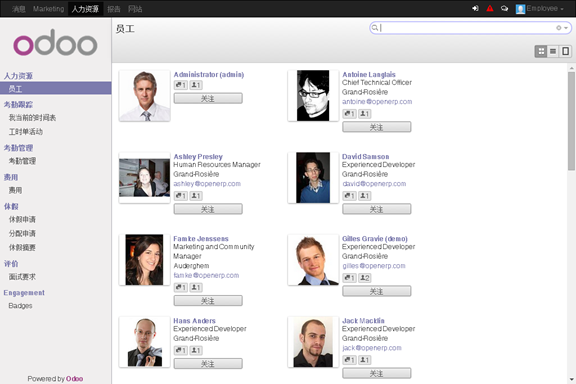Open Badges in sidebar
Image resolution: width=576 pixels, height=384 pixels.
(21, 306)
